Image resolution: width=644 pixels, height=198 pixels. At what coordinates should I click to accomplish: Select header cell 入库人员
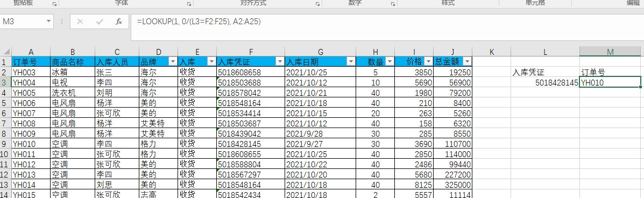click(x=117, y=62)
